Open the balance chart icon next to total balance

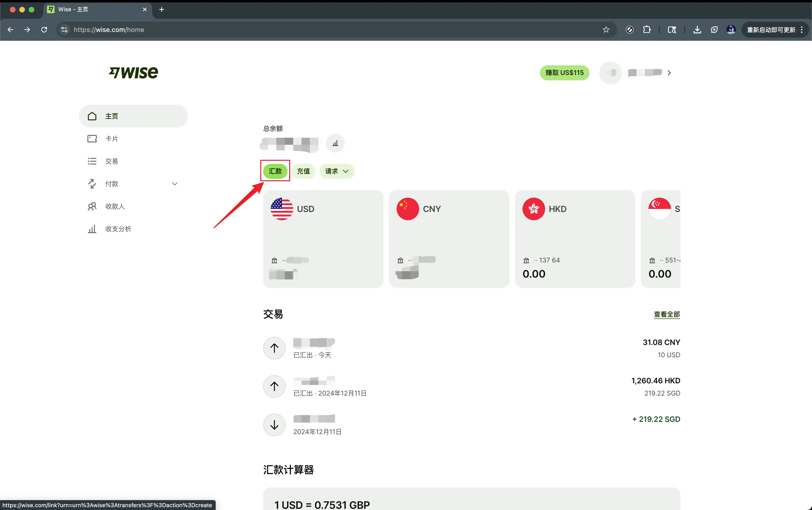tap(335, 143)
